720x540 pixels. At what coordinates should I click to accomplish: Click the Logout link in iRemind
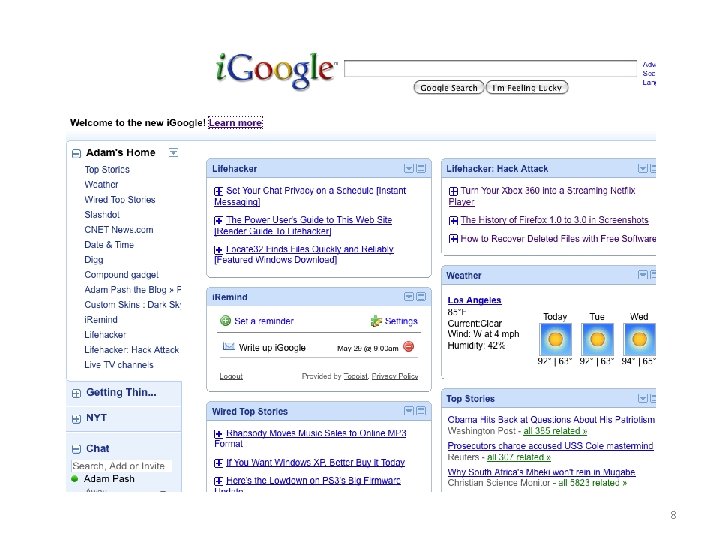click(x=231, y=377)
